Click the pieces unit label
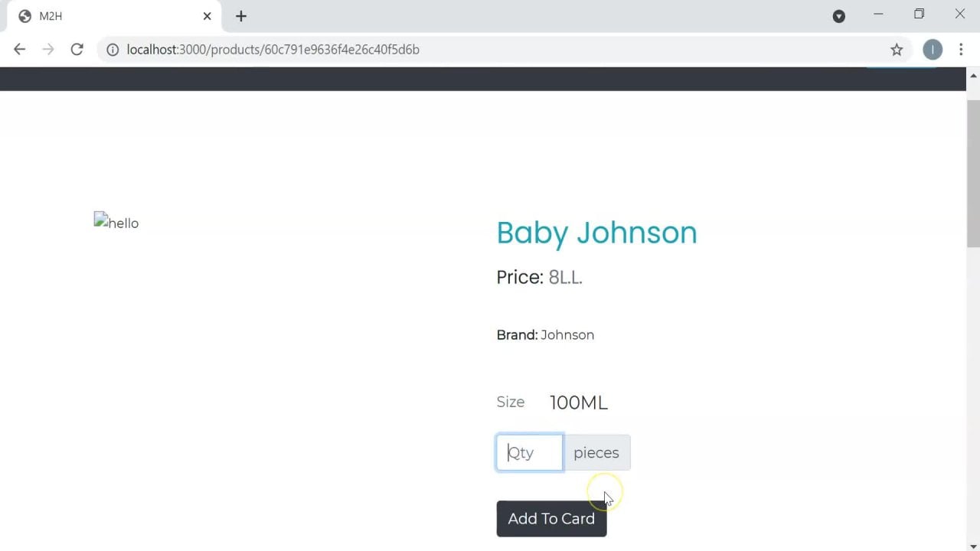The height and width of the screenshot is (551, 980). click(596, 453)
